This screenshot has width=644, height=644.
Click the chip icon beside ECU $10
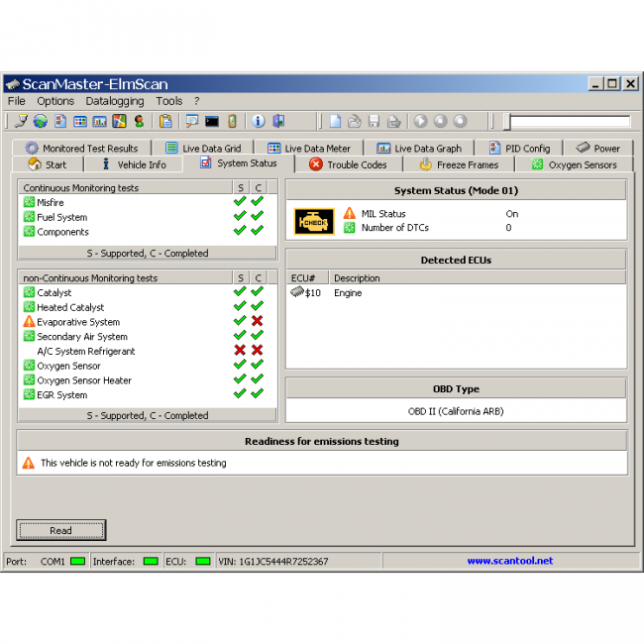click(x=296, y=292)
